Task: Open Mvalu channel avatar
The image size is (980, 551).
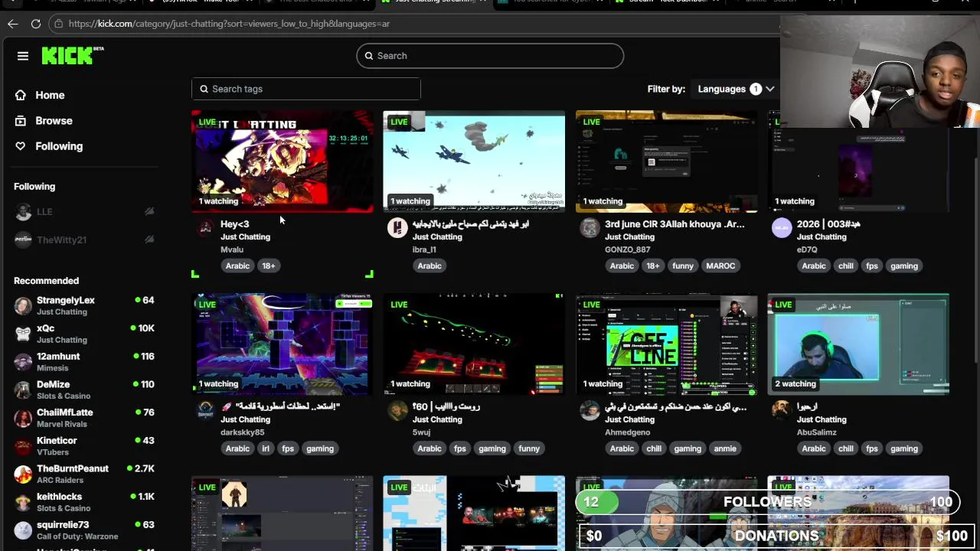Action: pyautogui.click(x=205, y=228)
